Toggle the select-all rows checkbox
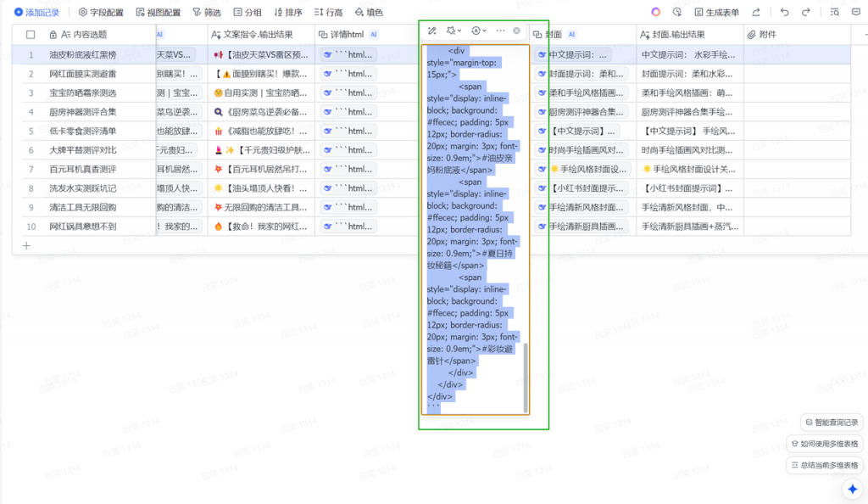The image size is (868, 504). pyautogui.click(x=31, y=34)
